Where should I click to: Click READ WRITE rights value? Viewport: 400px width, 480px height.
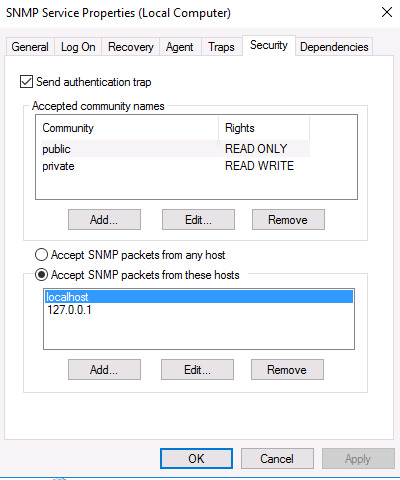[x=259, y=166]
